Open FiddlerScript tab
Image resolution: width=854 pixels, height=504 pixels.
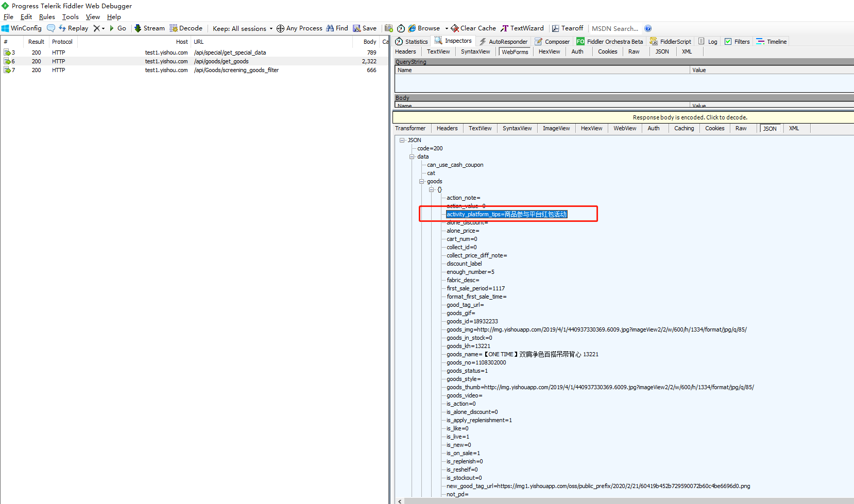point(671,42)
